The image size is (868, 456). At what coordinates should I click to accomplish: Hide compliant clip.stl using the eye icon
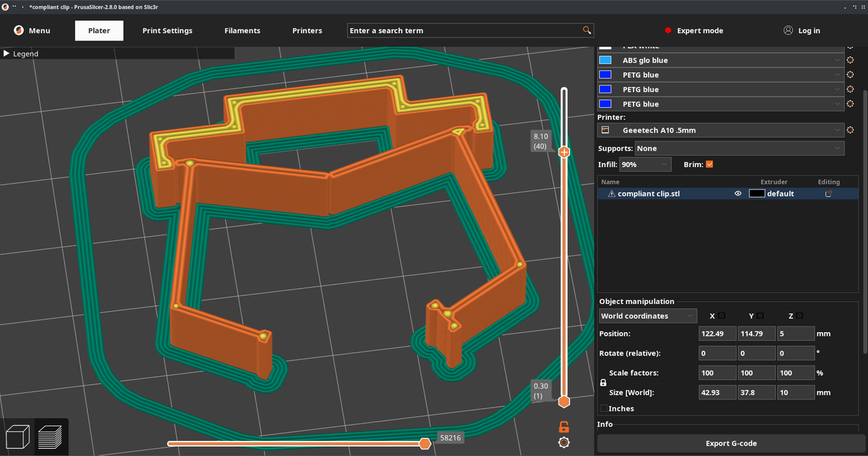pyautogui.click(x=738, y=194)
